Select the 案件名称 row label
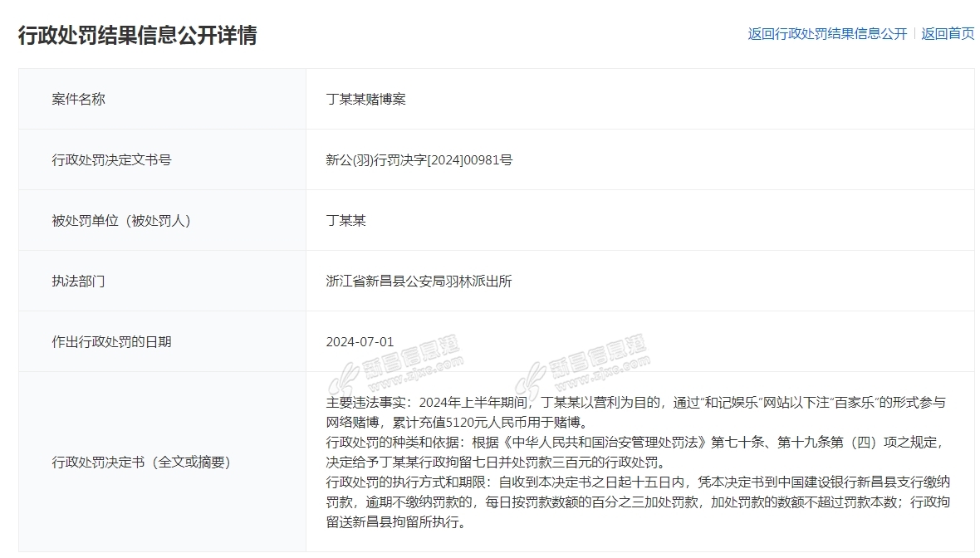This screenshot has height=558, width=980. click(79, 99)
